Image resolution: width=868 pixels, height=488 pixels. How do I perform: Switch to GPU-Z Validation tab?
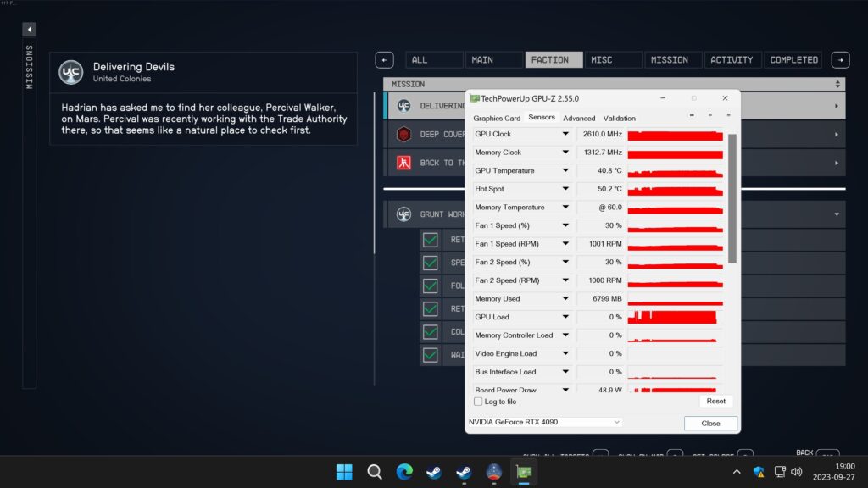click(619, 118)
